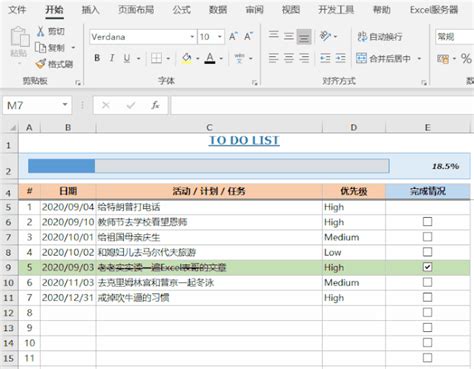This screenshot has height=369, width=474.
Task: Tick checkbox for 2020/12/31 row
Action: (427, 297)
